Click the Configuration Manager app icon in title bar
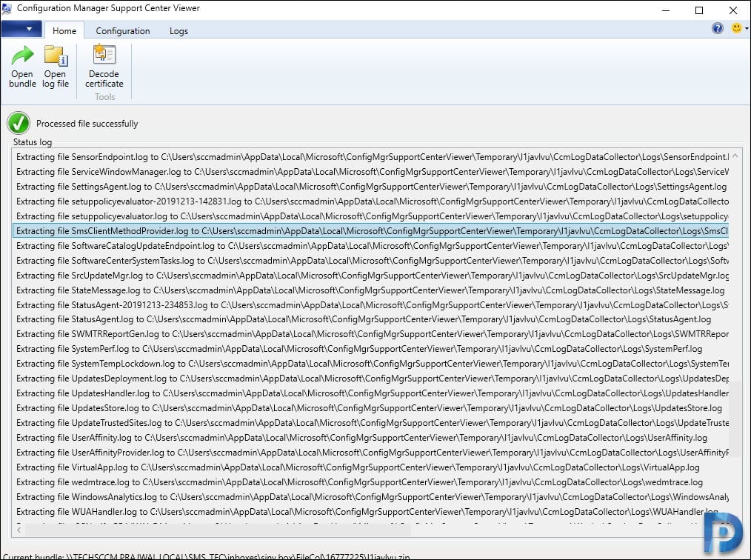 pos(7,9)
